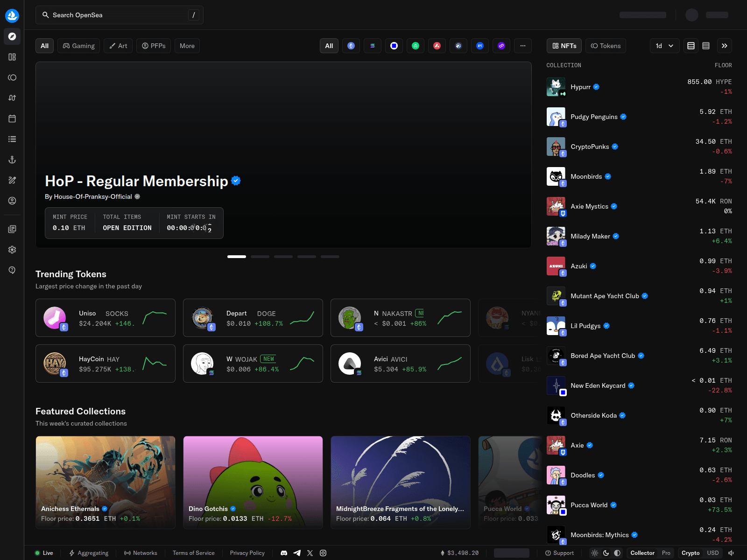This screenshot has width=747, height=560.
Task: Filter by the ApeChain blue icon
Action: coord(480,46)
